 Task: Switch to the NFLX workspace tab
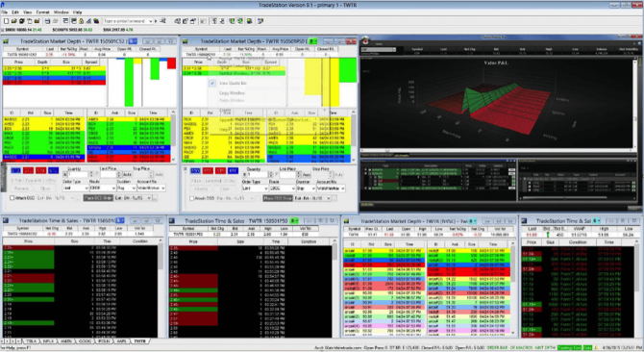(48, 341)
